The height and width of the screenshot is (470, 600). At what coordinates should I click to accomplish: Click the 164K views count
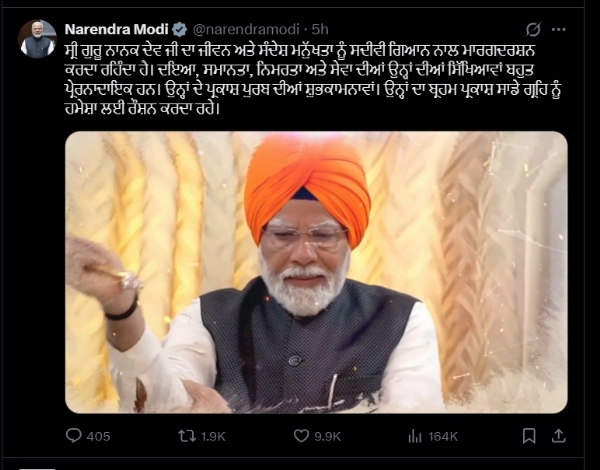coord(443,436)
